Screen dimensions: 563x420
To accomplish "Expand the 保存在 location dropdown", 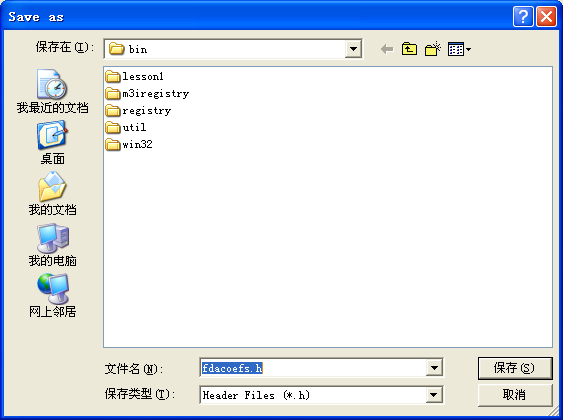I will tap(353, 49).
